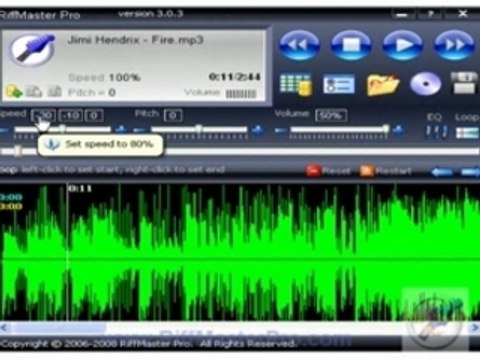Increase volume with the plus arrow
480x360 pixels.
399,130
